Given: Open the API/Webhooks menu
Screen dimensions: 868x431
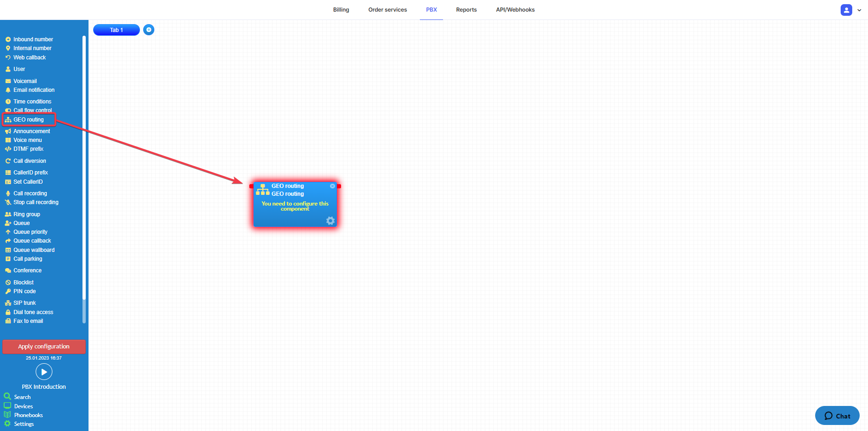Looking at the screenshot, I should click(x=515, y=10).
